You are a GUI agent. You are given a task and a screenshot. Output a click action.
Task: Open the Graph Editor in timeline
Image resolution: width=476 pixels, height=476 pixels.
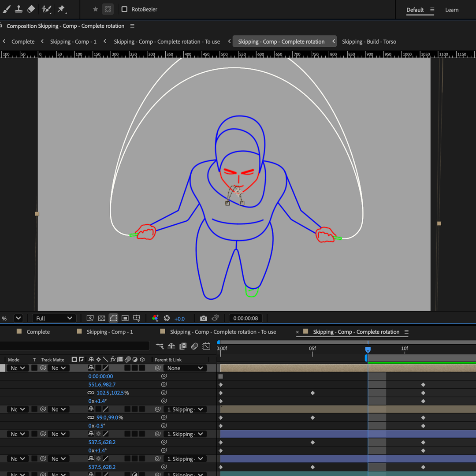point(206,346)
